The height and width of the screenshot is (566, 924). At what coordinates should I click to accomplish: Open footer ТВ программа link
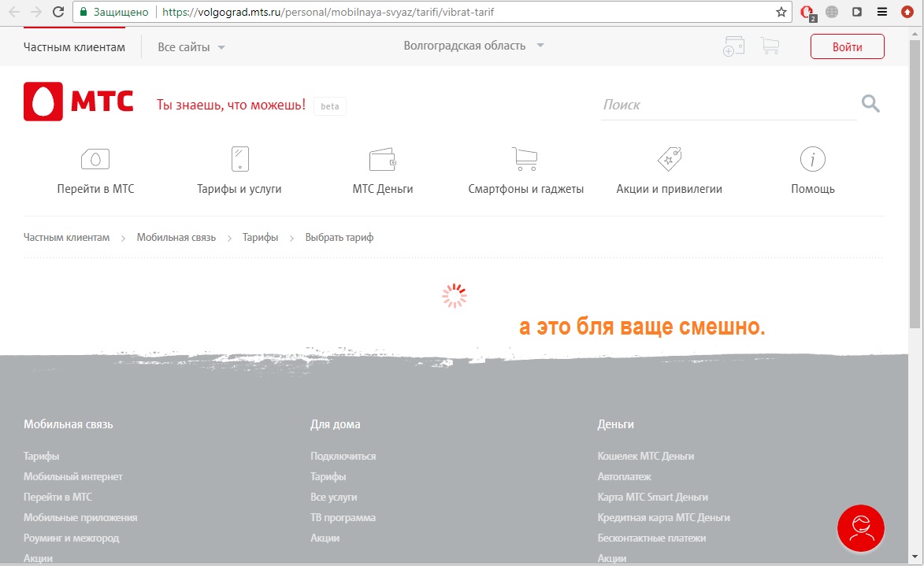(x=343, y=518)
